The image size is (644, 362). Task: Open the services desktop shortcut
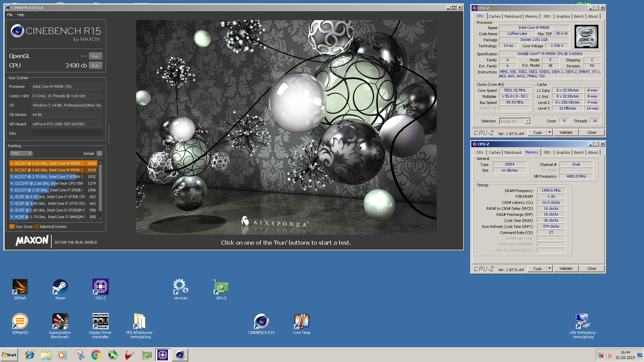click(x=180, y=289)
